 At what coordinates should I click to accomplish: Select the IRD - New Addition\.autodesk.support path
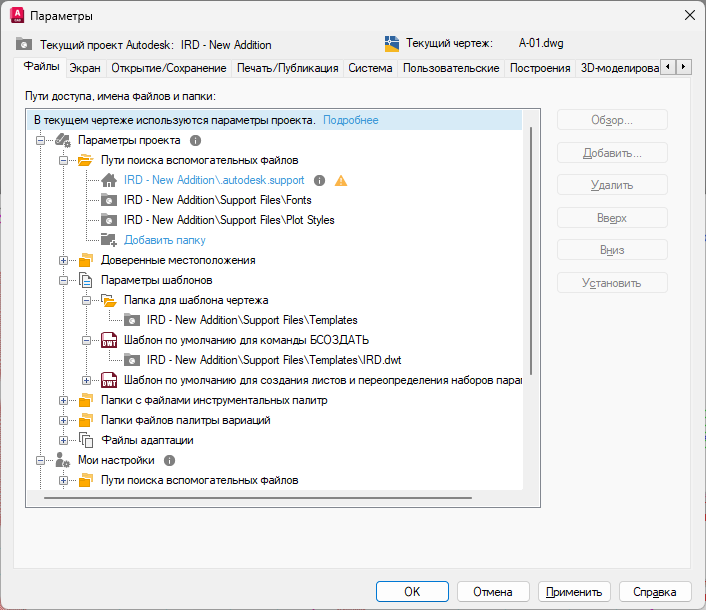pyautogui.click(x=214, y=180)
